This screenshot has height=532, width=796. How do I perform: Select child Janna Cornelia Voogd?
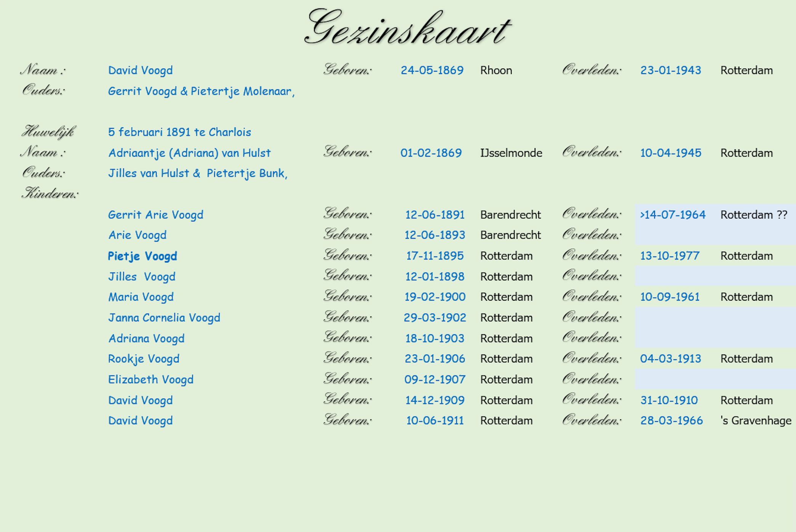tap(164, 317)
